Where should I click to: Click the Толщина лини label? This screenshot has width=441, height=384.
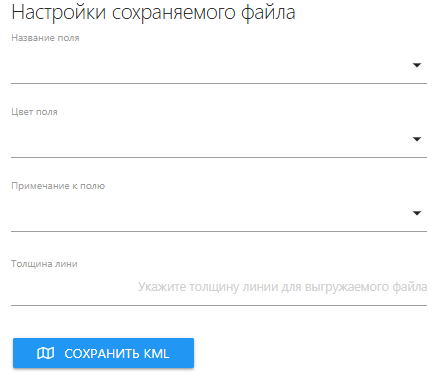click(44, 264)
